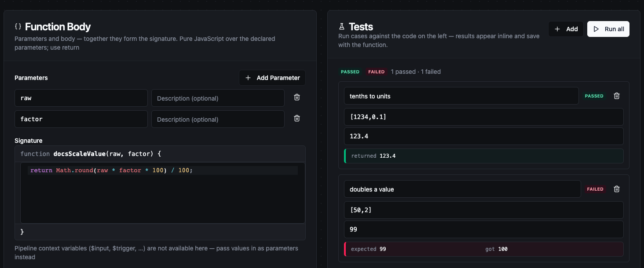The image size is (644, 268).
Task: Click the Tests heading
Action: 361,26
